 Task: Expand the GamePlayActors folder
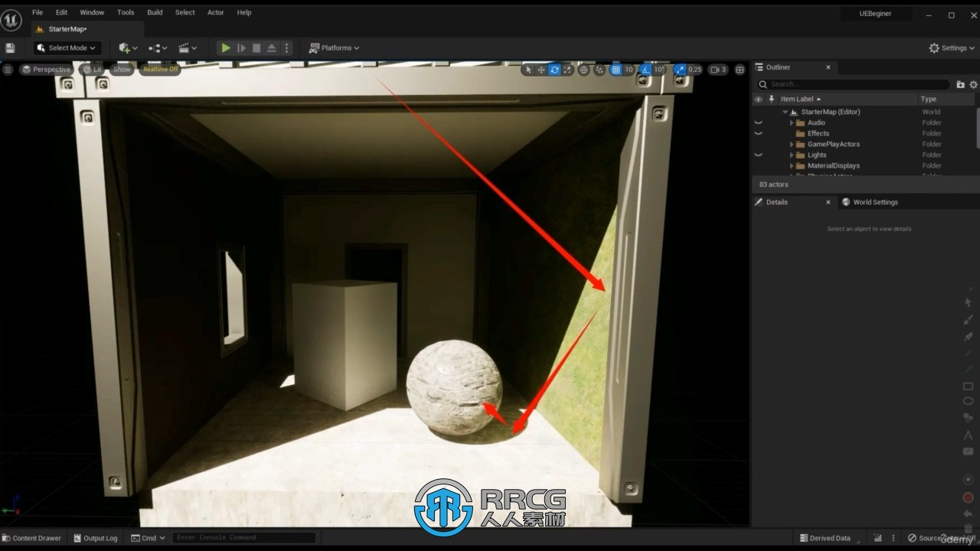(x=792, y=144)
